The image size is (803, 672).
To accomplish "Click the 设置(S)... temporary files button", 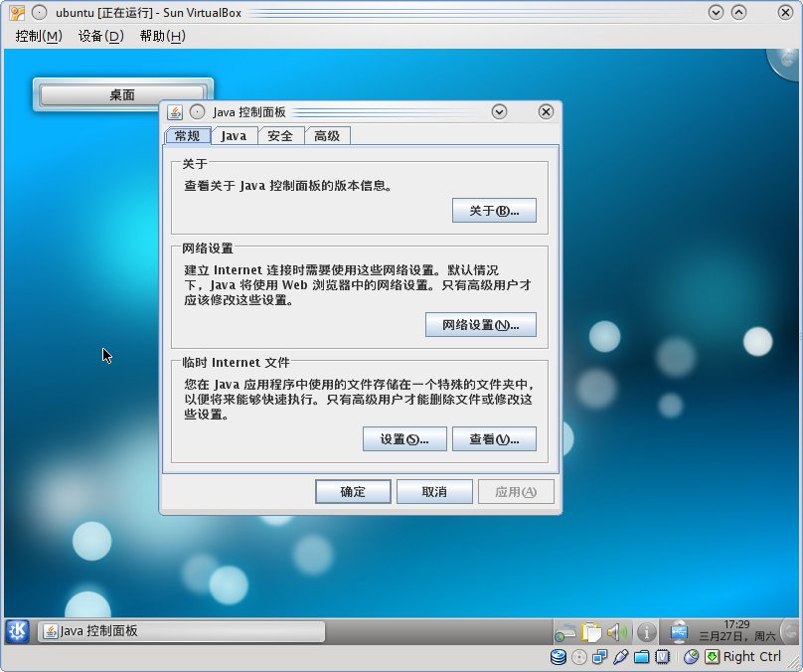I will pyautogui.click(x=404, y=439).
